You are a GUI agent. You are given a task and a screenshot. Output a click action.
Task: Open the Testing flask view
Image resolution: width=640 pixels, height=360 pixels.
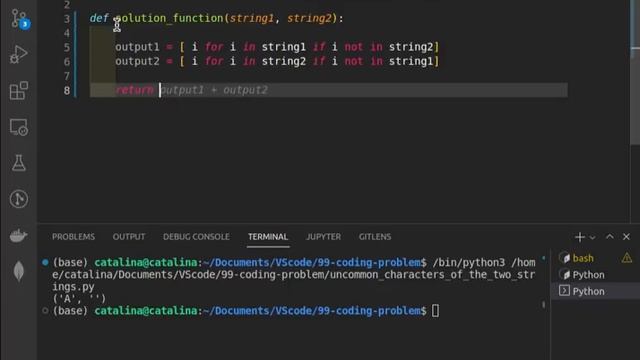click(x=19, y=163)
